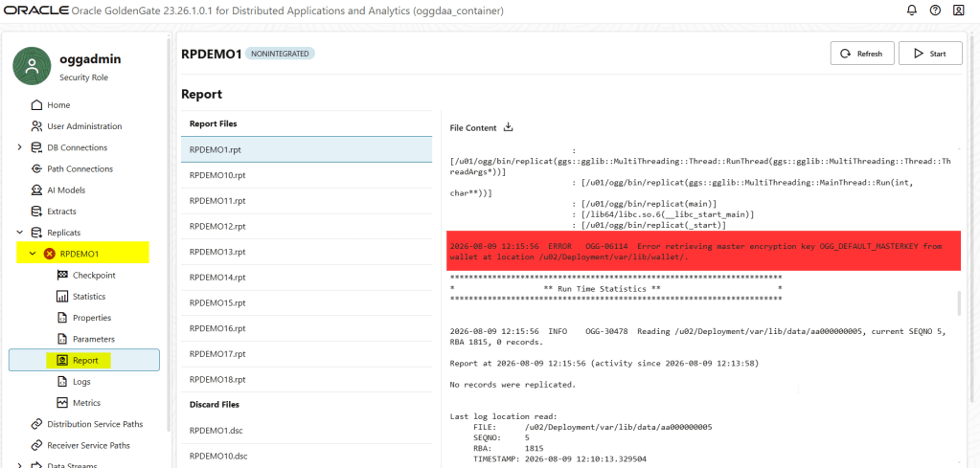Open Distribution Service Paths page
The image size is (980, 468).
95,424
